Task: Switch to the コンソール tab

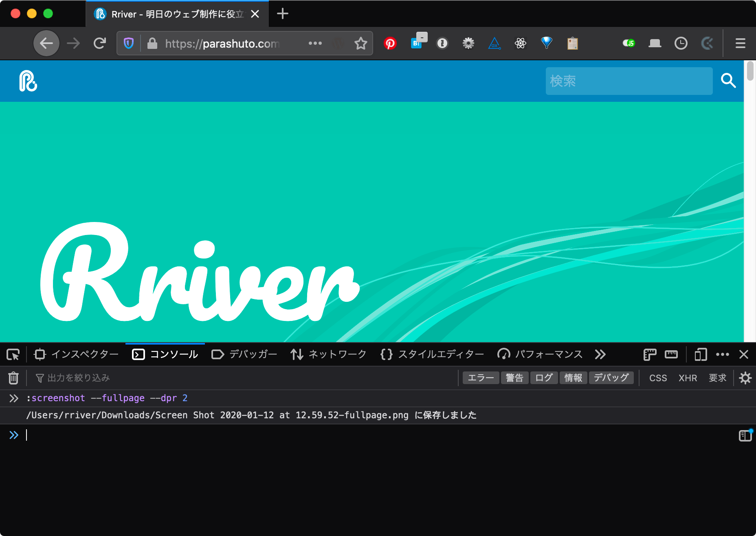Action: (165, 354)
